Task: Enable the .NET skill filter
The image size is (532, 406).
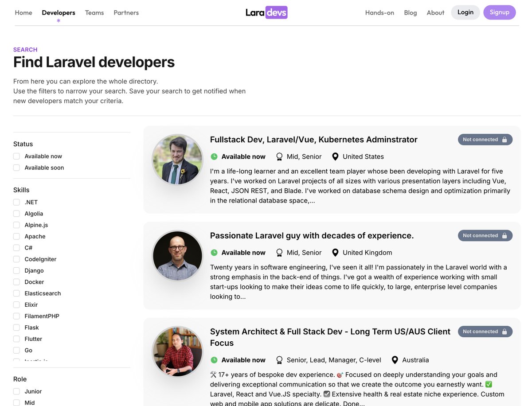Action: (16, 202)
